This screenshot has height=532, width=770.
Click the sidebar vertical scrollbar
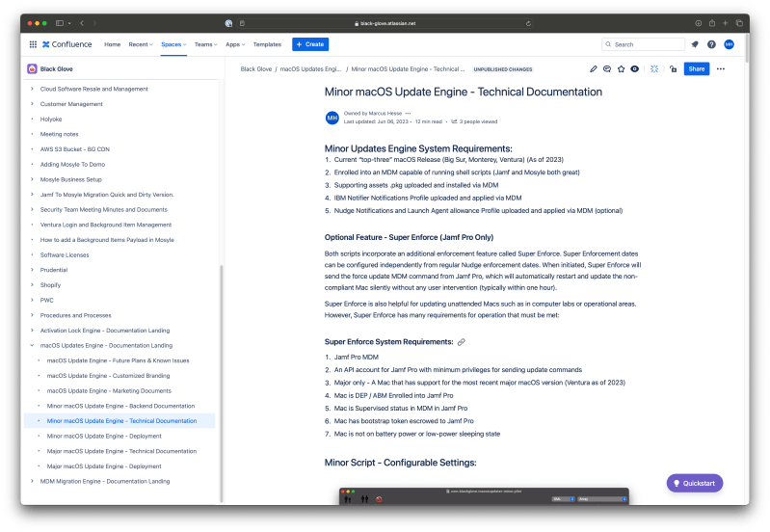(222, 384)
